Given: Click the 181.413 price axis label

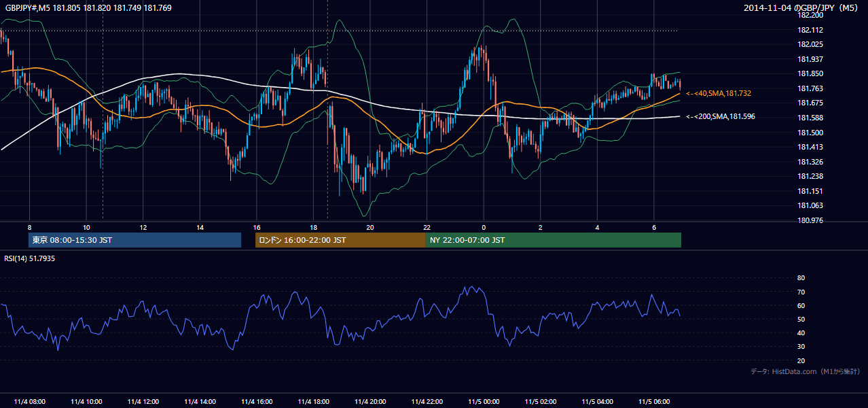Looking at the screenshot, I should tap(810, 147).
